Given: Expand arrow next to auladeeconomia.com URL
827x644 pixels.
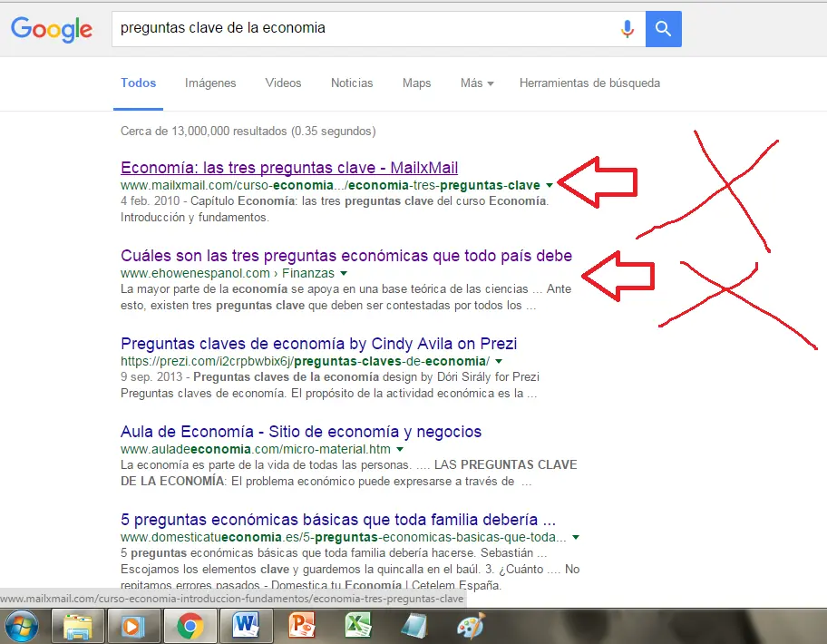Looking at the screenshot, I should click(400, 449).
